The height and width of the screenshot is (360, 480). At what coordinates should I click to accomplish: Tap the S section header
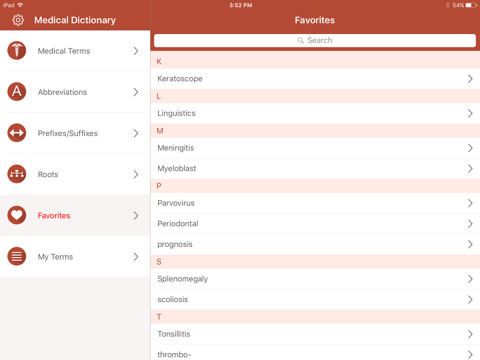315,262
